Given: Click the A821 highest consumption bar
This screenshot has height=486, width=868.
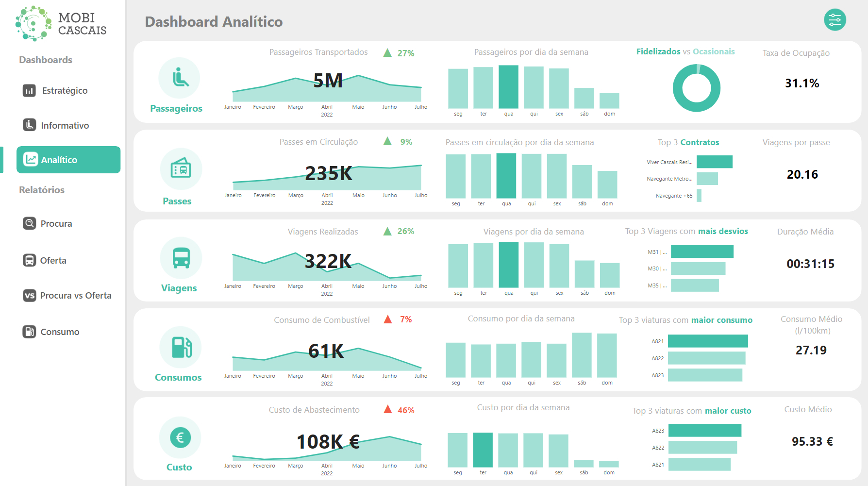Looking at the screenshot, I should 708,341.
